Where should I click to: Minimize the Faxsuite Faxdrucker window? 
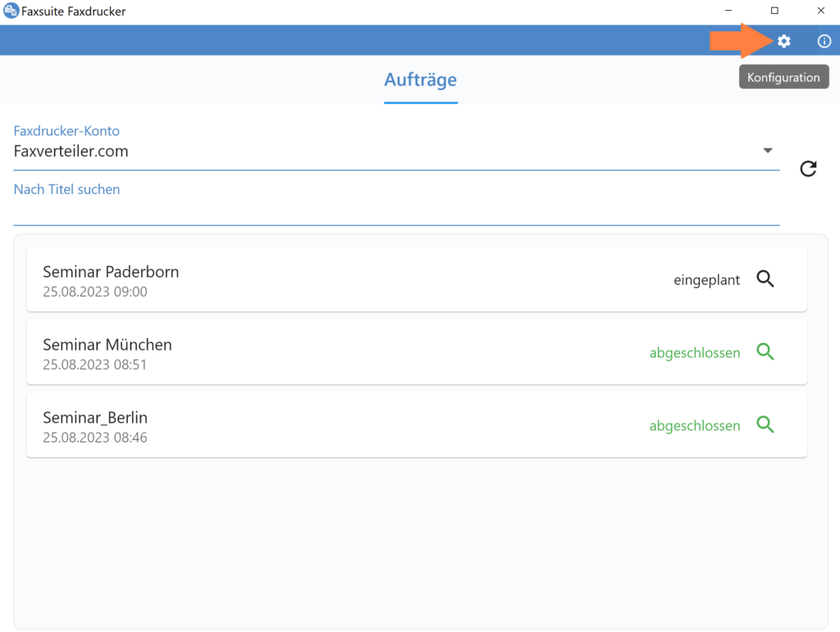pos(728,11)
